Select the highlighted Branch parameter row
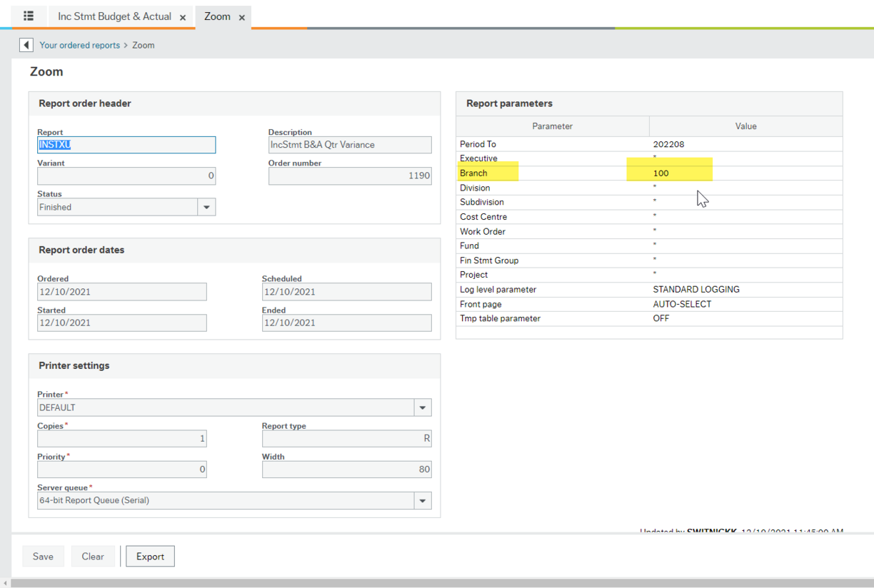 tap(488, 173)
